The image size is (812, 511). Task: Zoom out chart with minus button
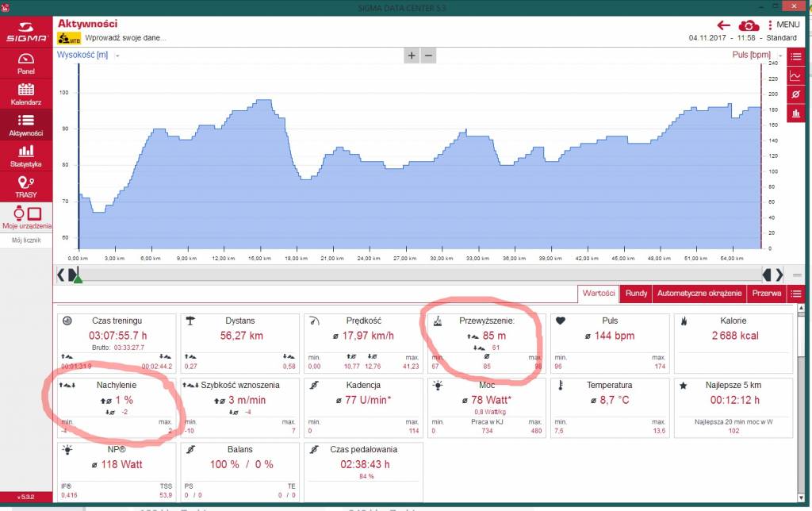[428, 56]
